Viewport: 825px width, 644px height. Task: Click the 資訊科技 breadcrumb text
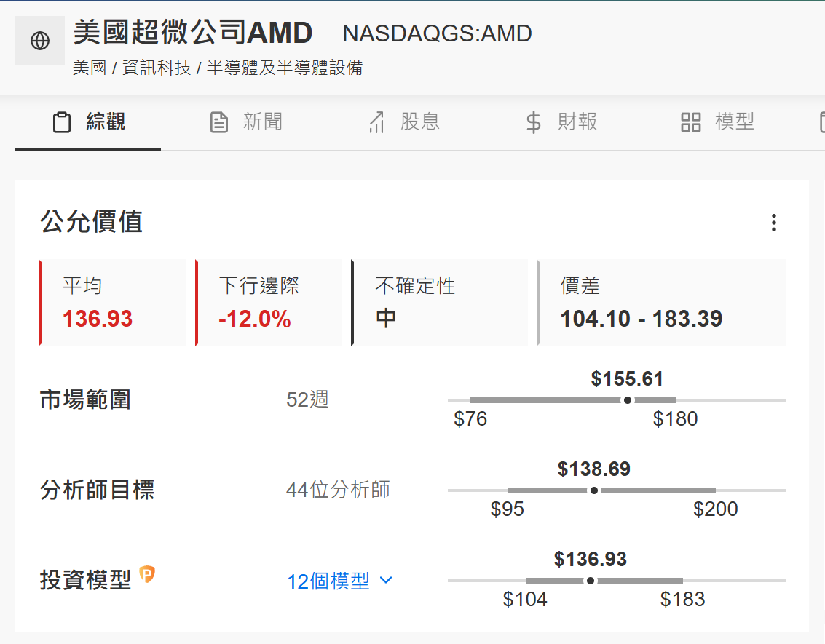[157, 68]
